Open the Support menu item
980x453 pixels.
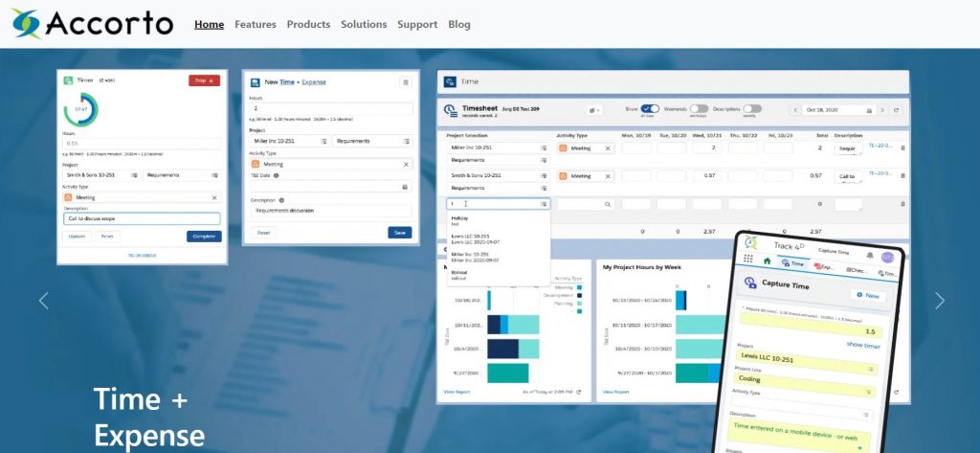tap(417, 24)
